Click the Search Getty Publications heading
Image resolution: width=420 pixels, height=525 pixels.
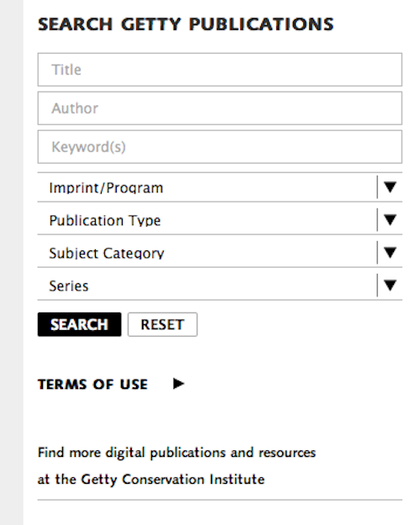[x=186, y=24]
